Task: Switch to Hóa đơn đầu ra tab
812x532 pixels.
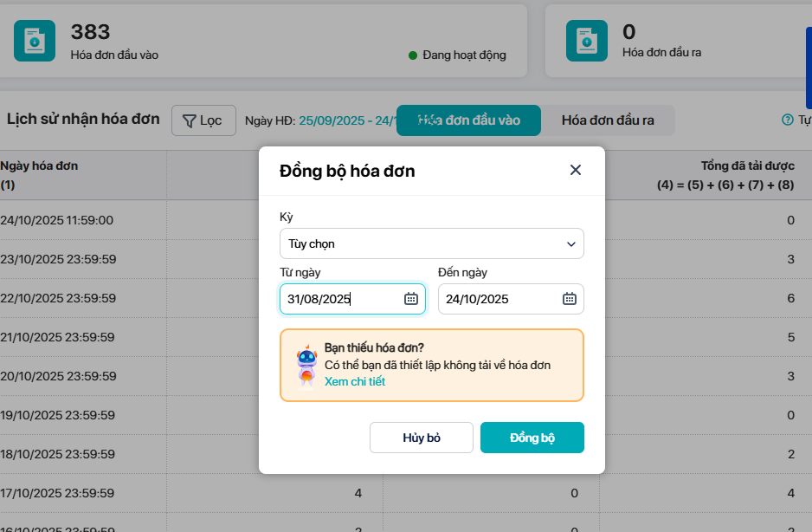Action: tap(608, 120)
